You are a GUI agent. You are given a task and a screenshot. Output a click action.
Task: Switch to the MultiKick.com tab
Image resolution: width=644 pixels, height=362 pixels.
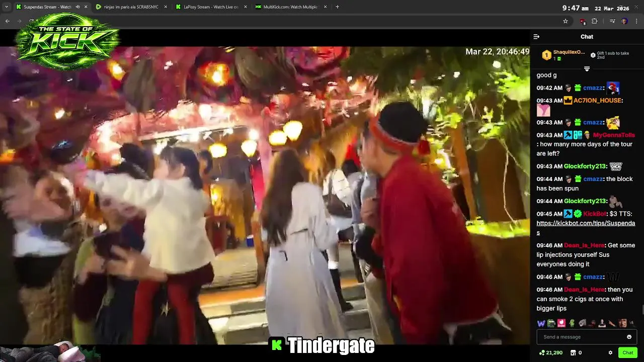[292, 7]
